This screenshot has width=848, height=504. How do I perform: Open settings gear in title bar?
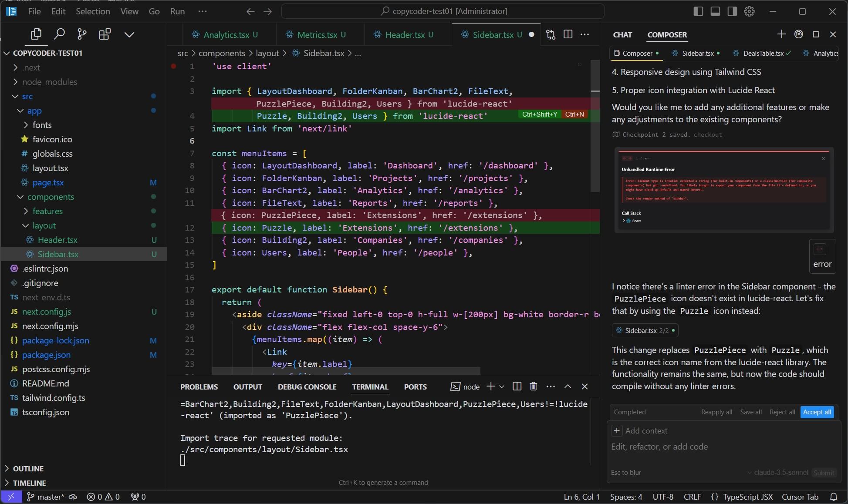(749, 11)
